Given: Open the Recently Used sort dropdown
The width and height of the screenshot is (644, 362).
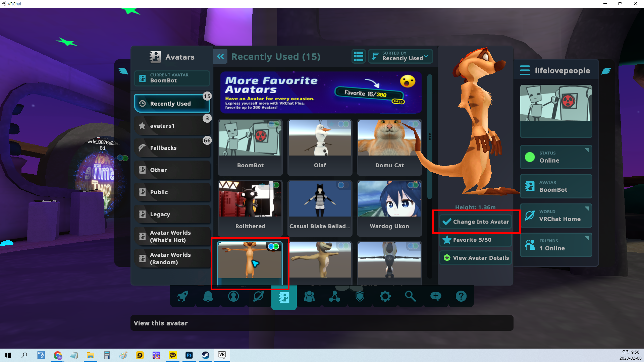Looking at the screenshot, I should click(x=400, y=56).
